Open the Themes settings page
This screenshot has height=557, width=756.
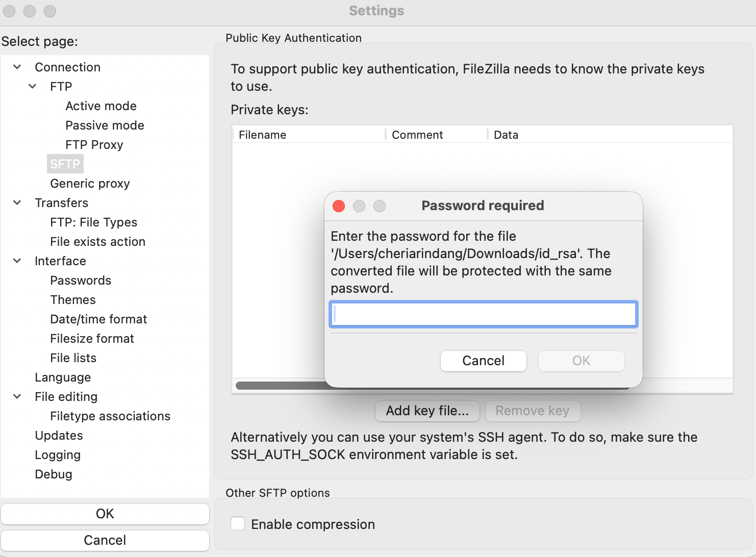coord(73,300)
